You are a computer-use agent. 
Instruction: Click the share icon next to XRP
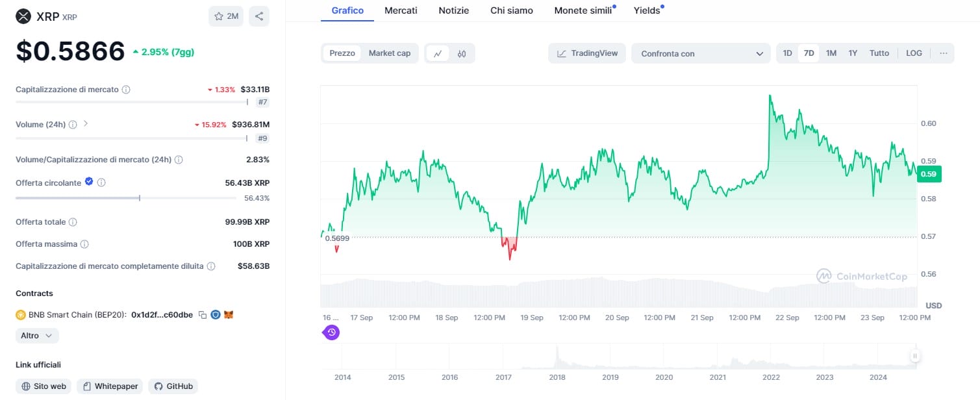click(259, 16)
